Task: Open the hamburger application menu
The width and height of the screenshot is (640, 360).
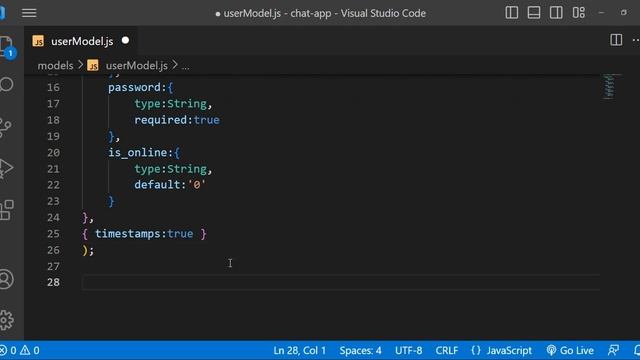Action: [x=29, y=13]
